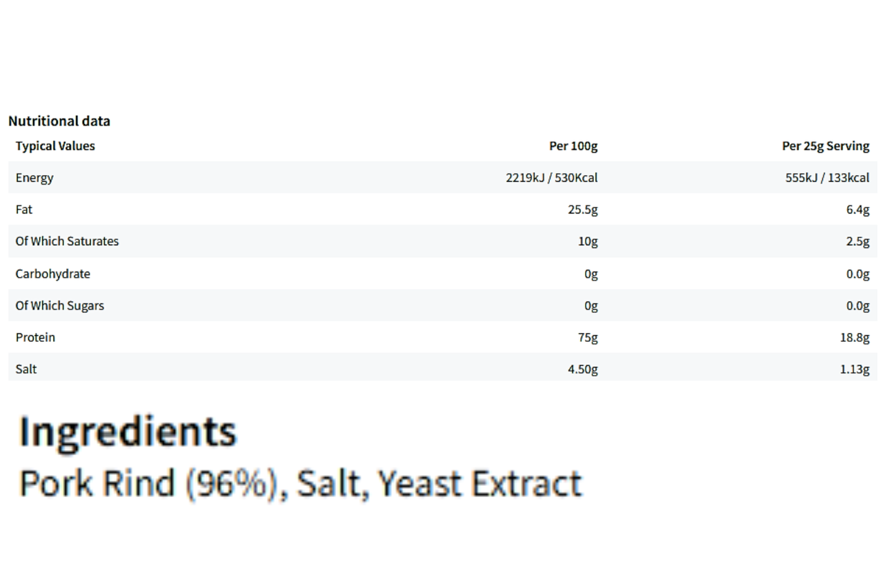Select the 4.50g salt value
This screenshot has height=588, width=883.
[583, 369]
